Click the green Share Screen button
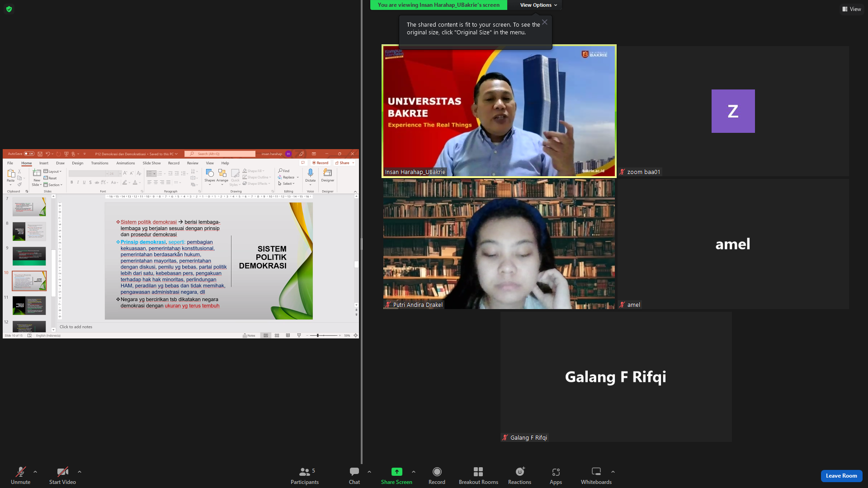 (396, 476)
